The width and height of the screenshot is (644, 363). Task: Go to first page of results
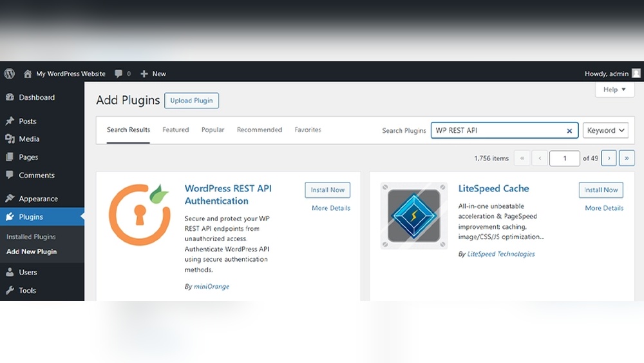click(x=522, y=158)
